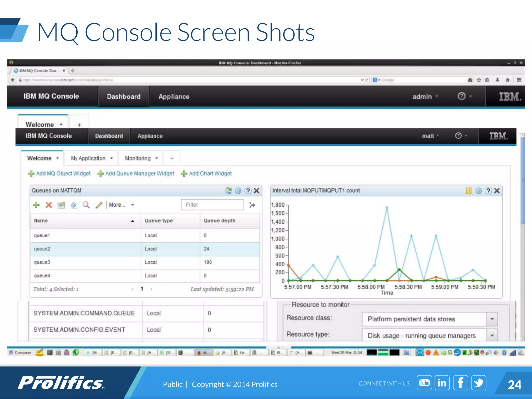Open the My Application tab dropdown arrow

111,158
